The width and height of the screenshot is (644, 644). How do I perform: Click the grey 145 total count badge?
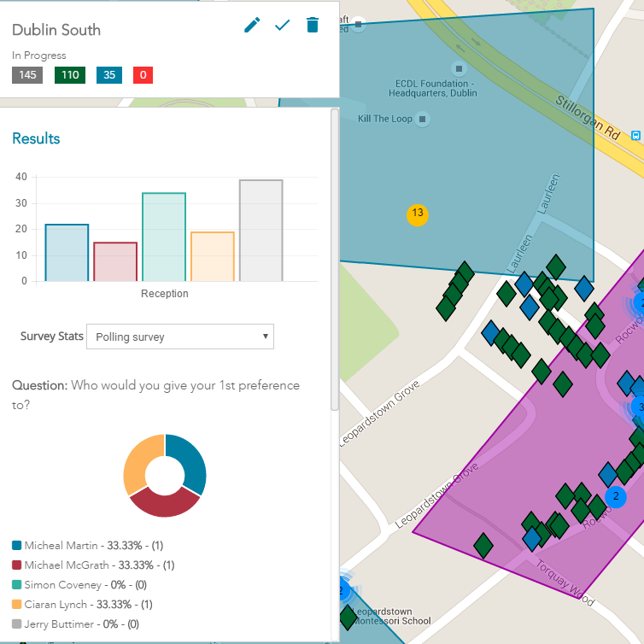coord(27,75)
